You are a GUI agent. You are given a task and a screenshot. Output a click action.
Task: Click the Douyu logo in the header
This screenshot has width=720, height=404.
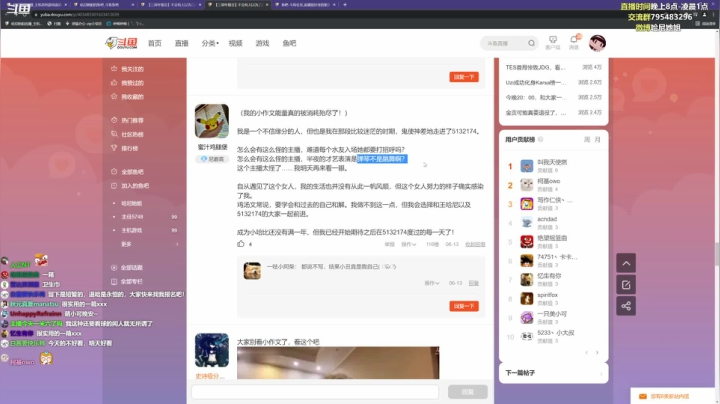121,43
